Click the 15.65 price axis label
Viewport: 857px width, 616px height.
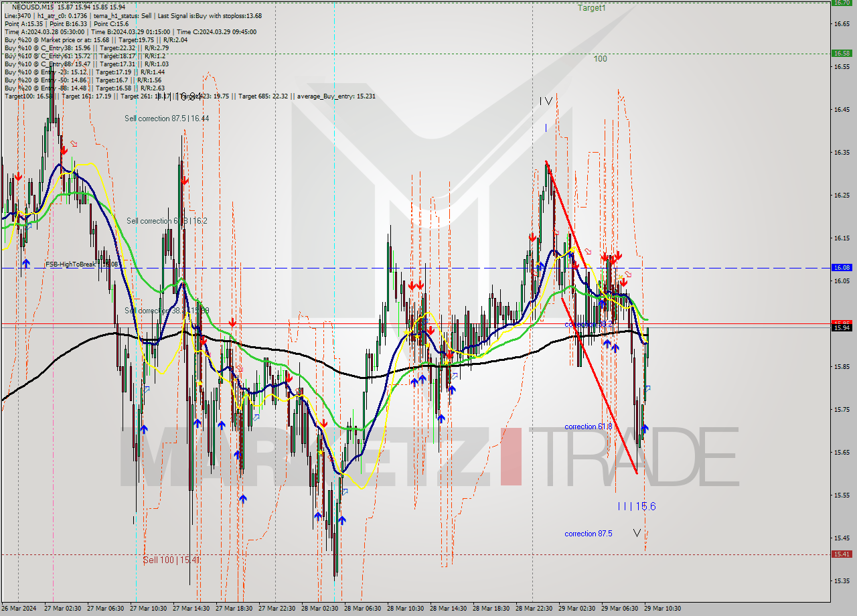[841, 453]
